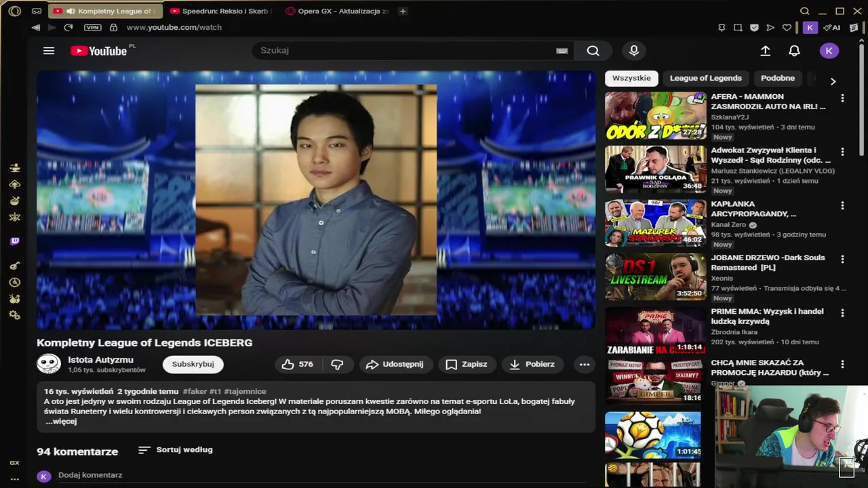Open the on-screen keyboard icon in search box

coord(561,51)
